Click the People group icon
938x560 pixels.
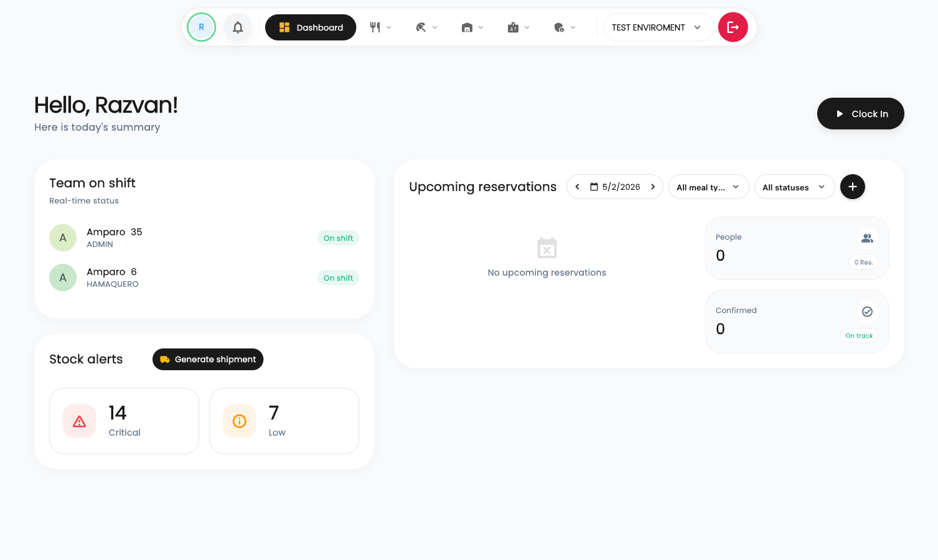(x=867, y=238)
